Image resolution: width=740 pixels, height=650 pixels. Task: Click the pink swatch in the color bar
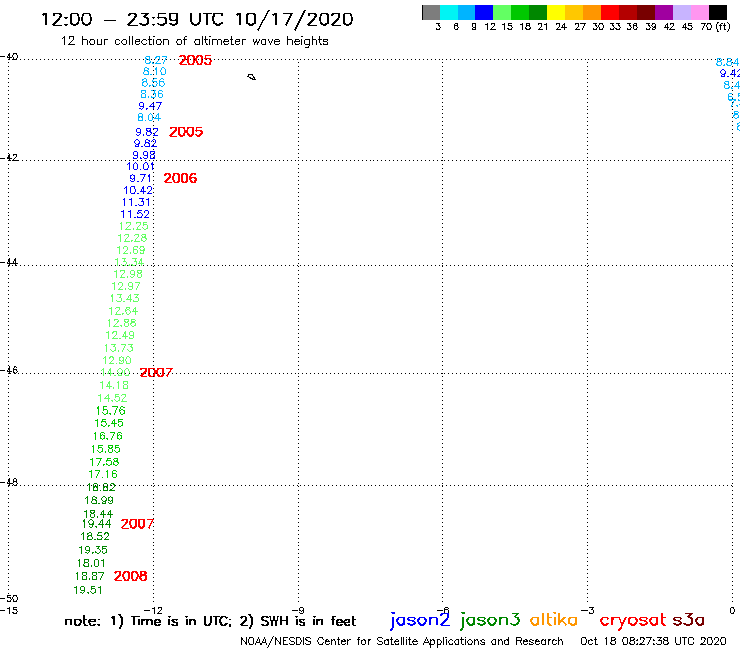point(700,12)
